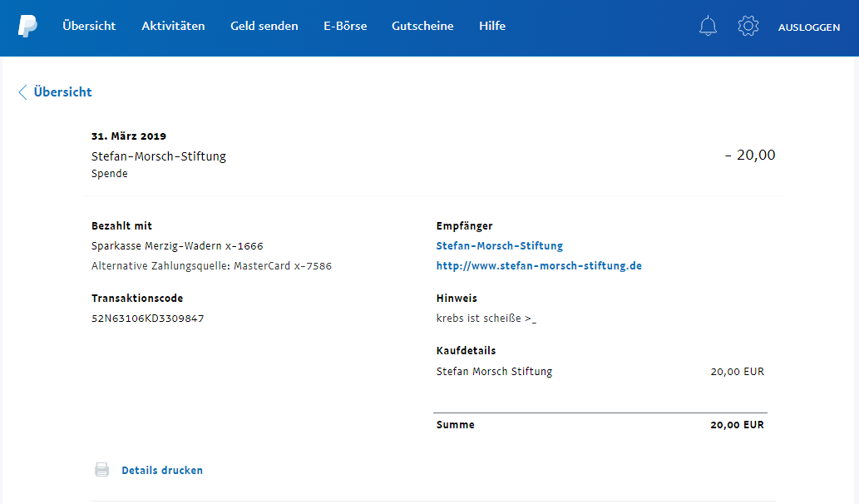859x504 pixels.
Task: Click the date 31. März 2019
Action: click(x=129, y=136)
